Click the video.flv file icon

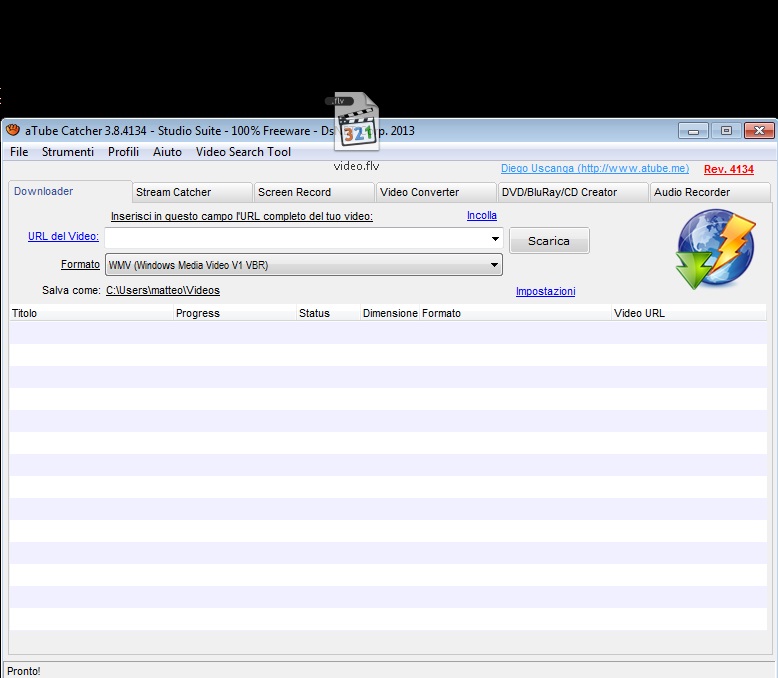[356, 122]
